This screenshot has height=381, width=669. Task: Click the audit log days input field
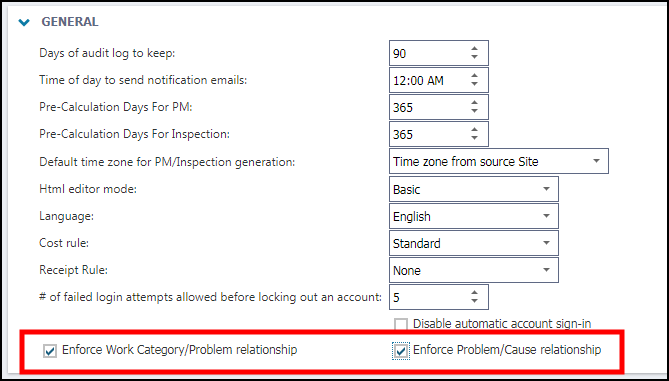(x=429, y=53)
